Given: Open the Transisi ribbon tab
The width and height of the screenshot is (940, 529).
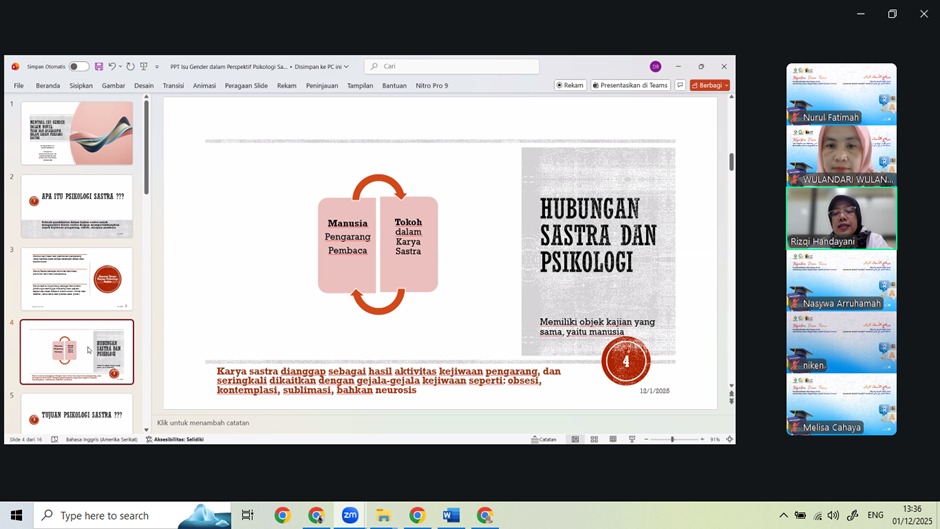Looking at the screenshot, I should click(x=173, y=86).
